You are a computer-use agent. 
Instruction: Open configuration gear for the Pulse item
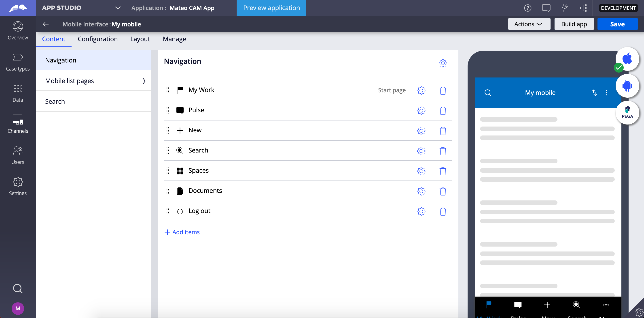(421, 111)
